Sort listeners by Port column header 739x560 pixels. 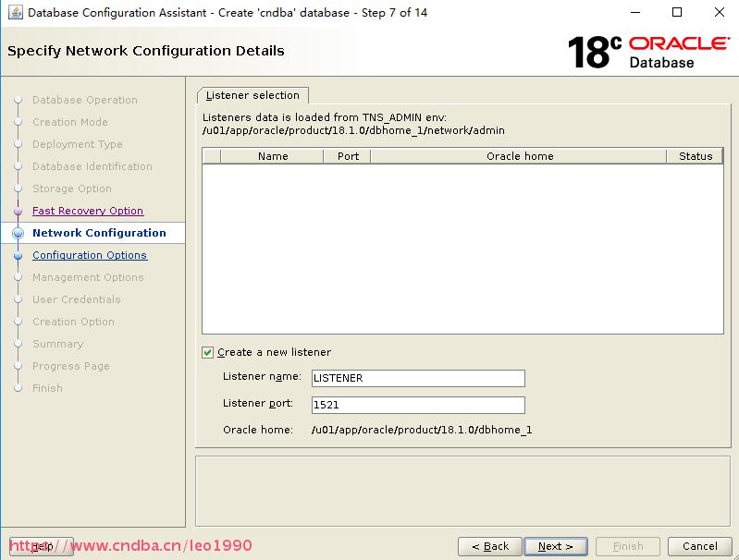coord(348,156)
